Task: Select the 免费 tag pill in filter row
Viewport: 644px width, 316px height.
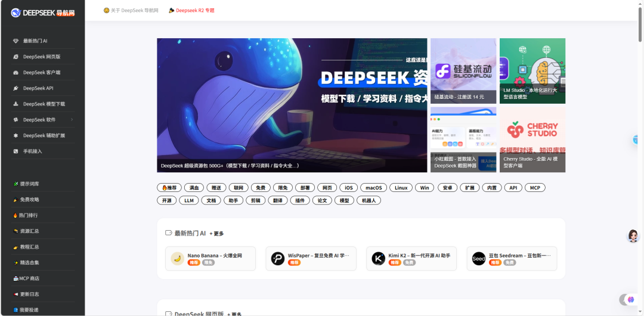Action: [x=261, y=188]
